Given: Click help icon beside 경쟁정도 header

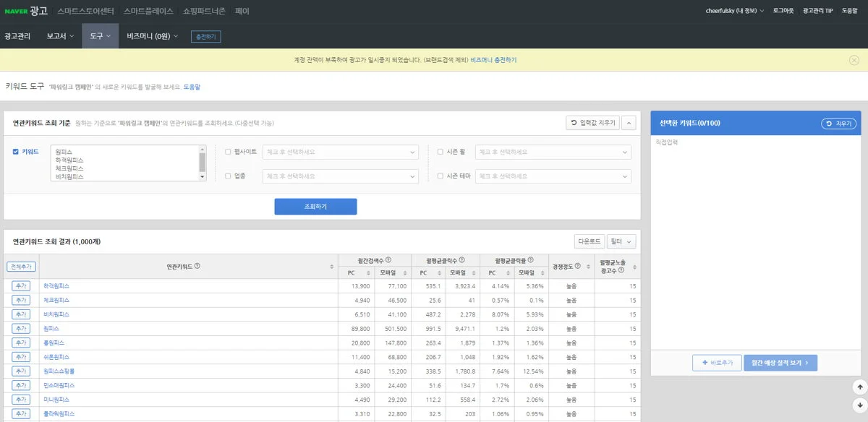Looking at the screenshot, I should [x=577, y=267].
